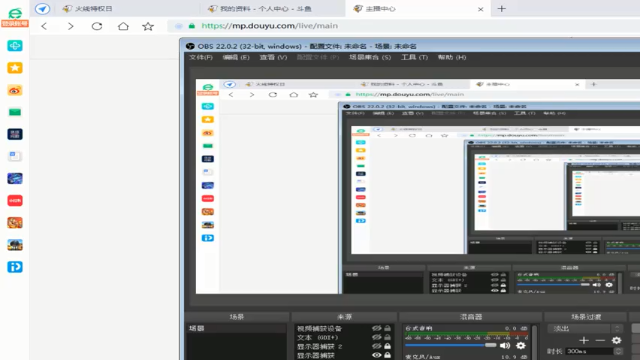Open scene transition properties gear

(616, 340)
